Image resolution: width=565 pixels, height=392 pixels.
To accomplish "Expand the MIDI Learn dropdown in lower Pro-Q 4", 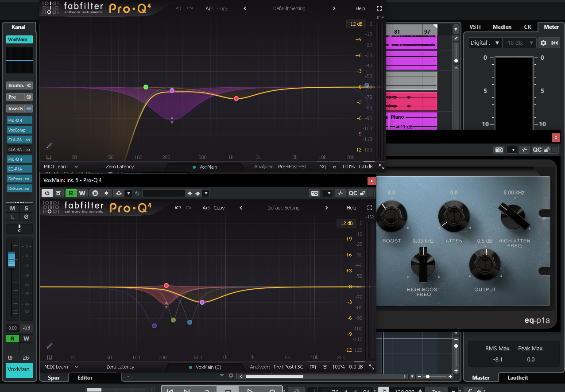I will coord(76,367).
